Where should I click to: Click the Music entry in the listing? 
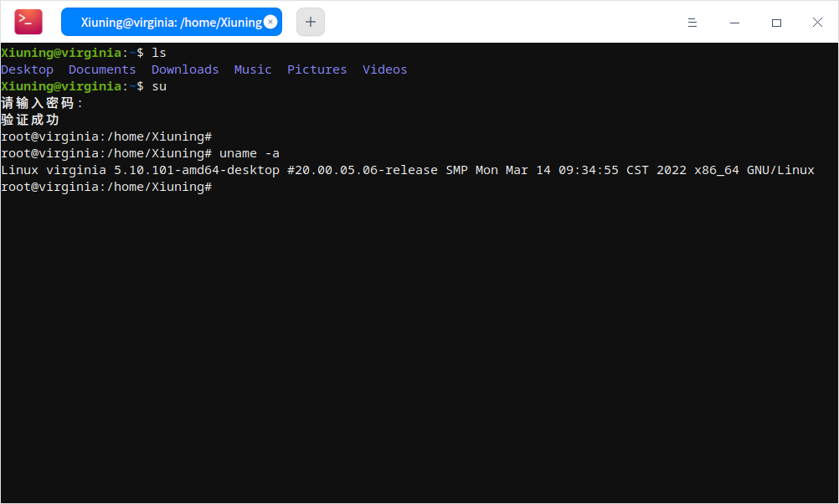[252, 69]
